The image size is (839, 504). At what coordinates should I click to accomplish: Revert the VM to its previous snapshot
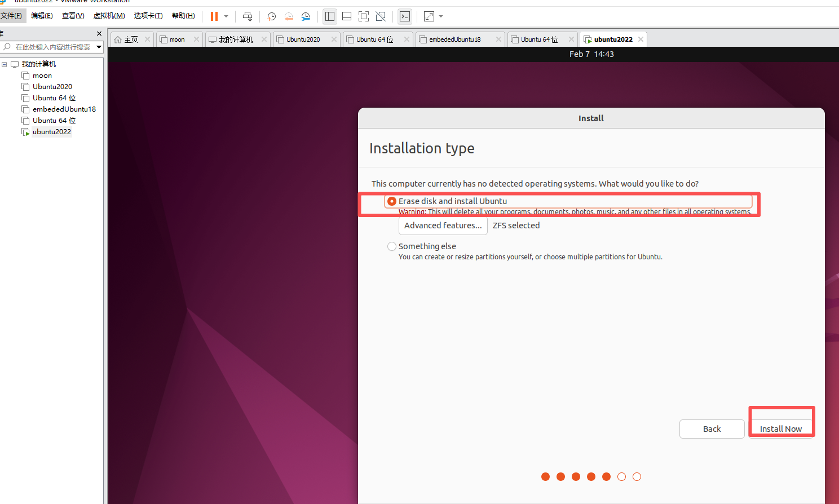289,16
